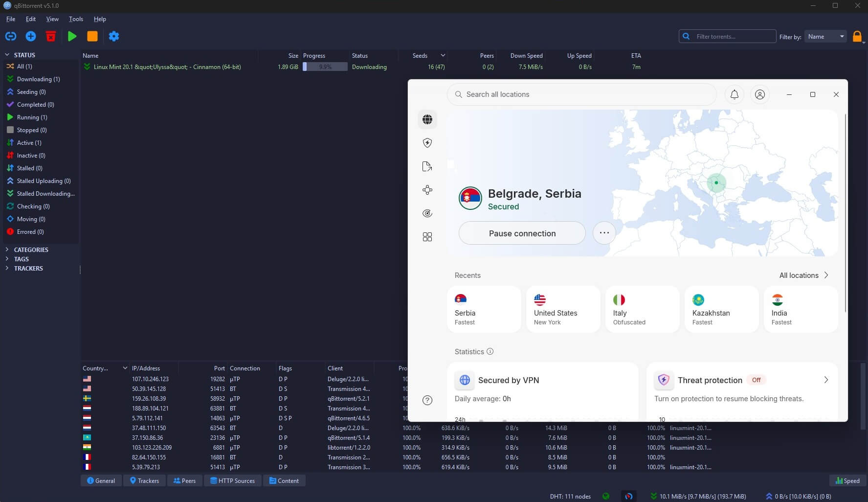Open the VPN threat protection shield sidebar icon
The height and width of the screenshot is (502, 868).
(427, 143)
